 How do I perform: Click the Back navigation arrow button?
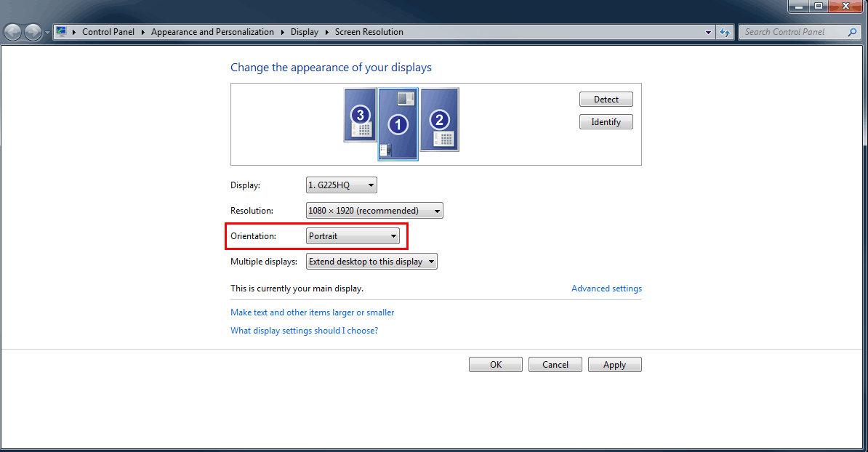(13, 32)
